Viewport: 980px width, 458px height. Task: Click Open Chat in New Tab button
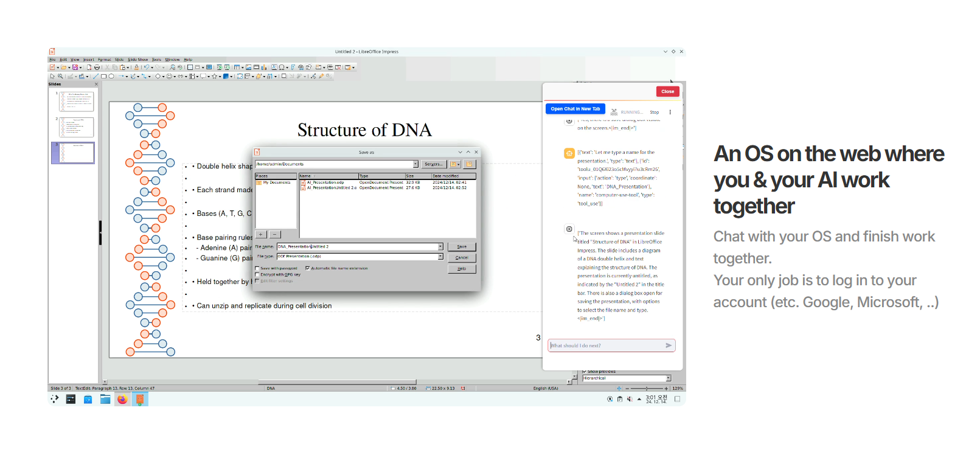[x=575, y=109]
